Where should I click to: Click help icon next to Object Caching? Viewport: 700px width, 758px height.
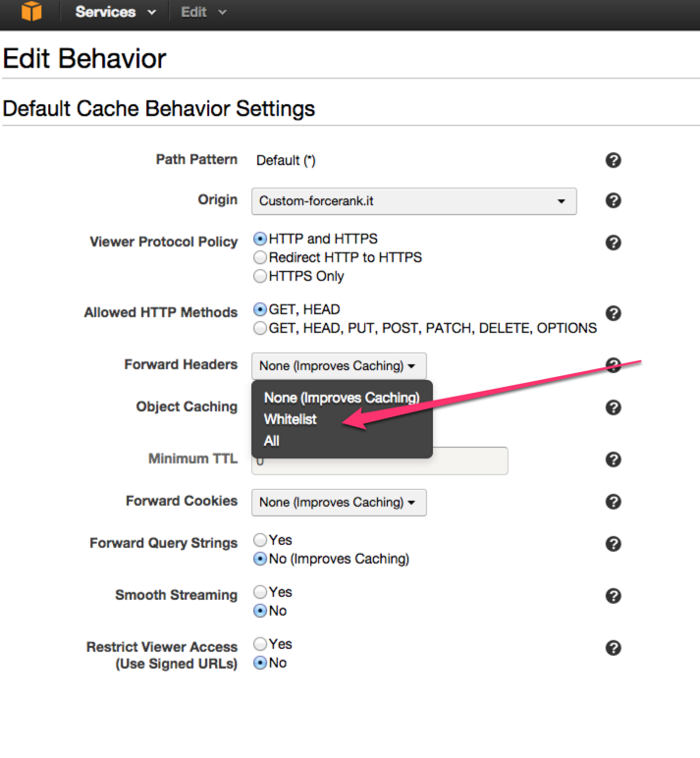[x=613, y=407]
